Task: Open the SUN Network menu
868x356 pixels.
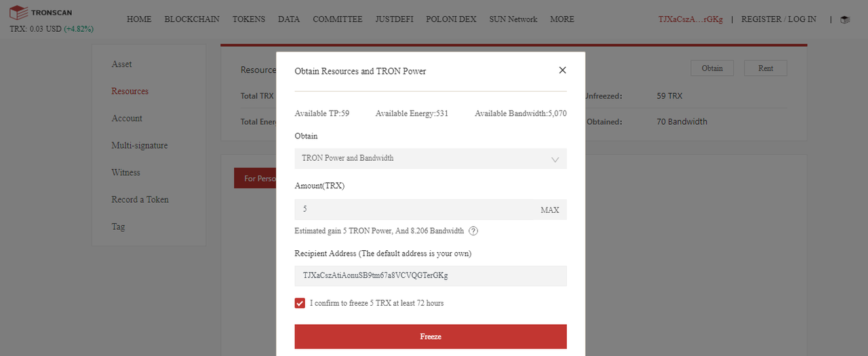Action: coord(513,20)
